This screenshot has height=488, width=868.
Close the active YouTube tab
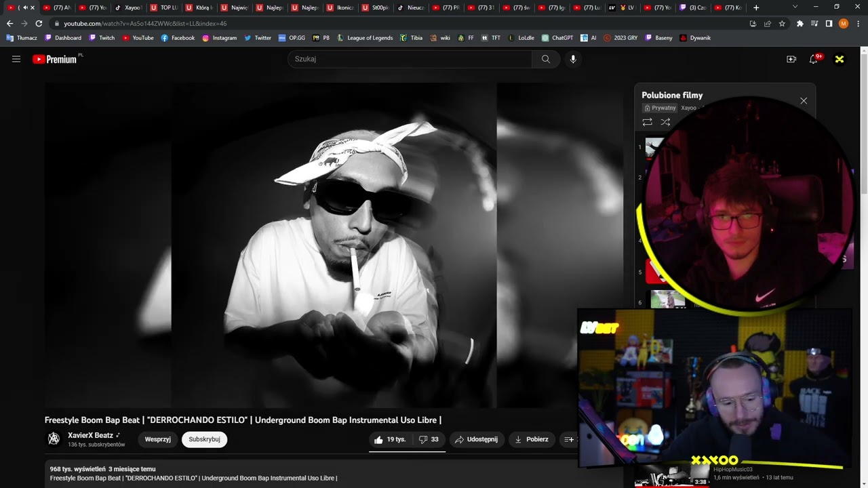coord(32,7)
